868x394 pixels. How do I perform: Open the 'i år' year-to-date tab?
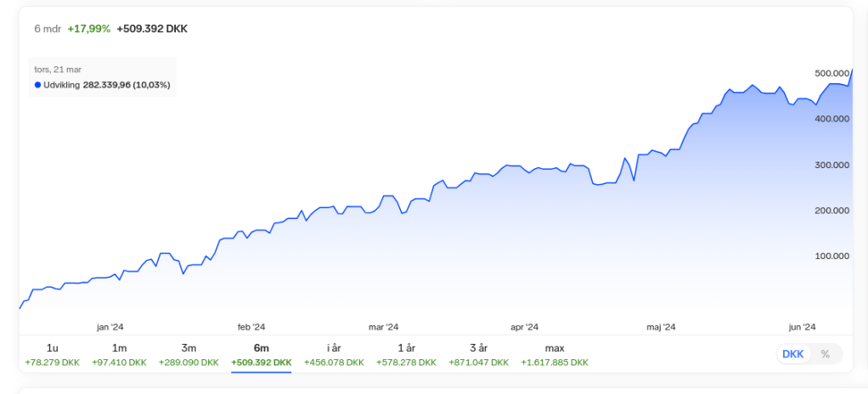pos(334,354)
